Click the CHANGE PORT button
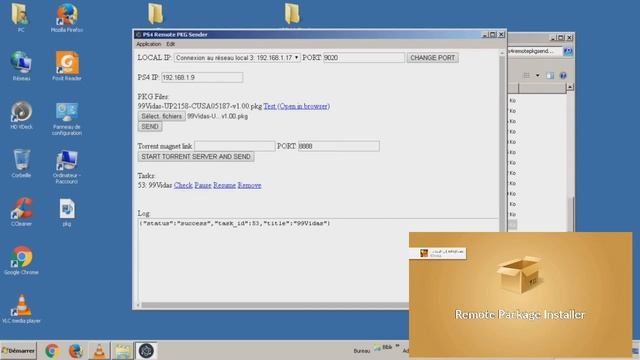640x360 pixels. 432,58
